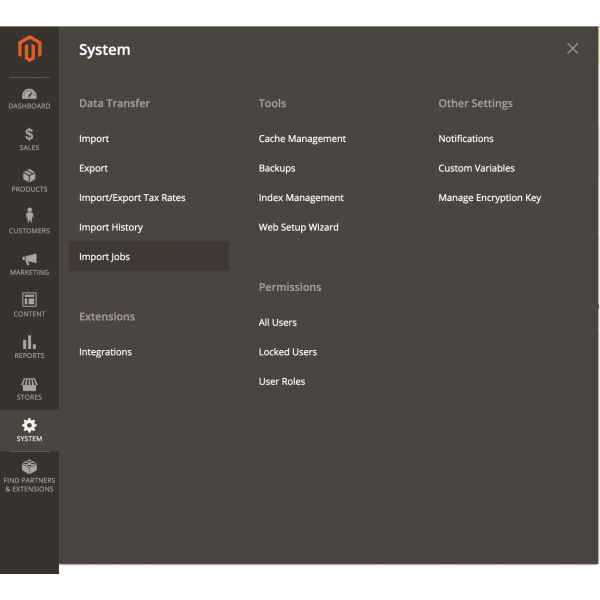Open All Users under Permissions
This screenshot has width=600, height=600.
[x=277, y=323]
